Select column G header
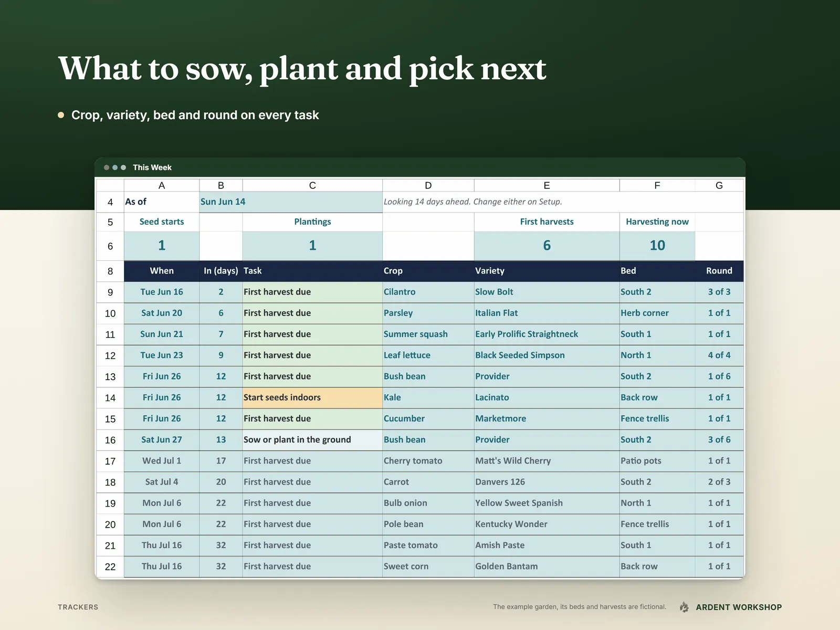This screenshot has height=630, width=840. pyautogui.click(x=719, y=185)
